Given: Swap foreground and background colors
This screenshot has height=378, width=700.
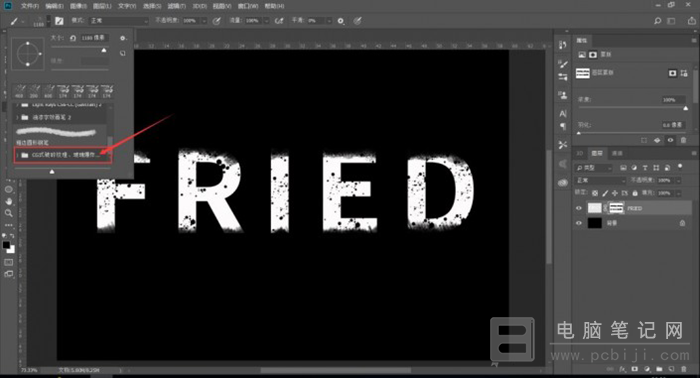Looking at the screenshot, I should coord(12,236).
